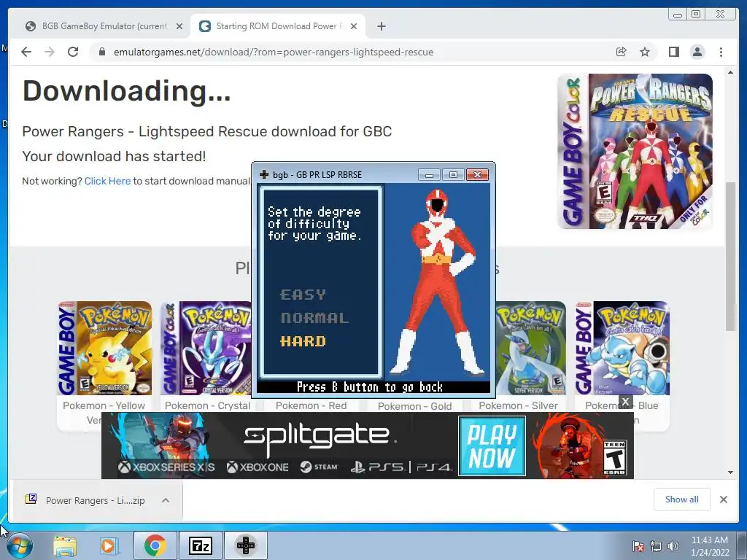The height and width of the screenshot is (560, 747).
Task: Open the Chrome profile avatar menu
Action: tap(697, 52)
